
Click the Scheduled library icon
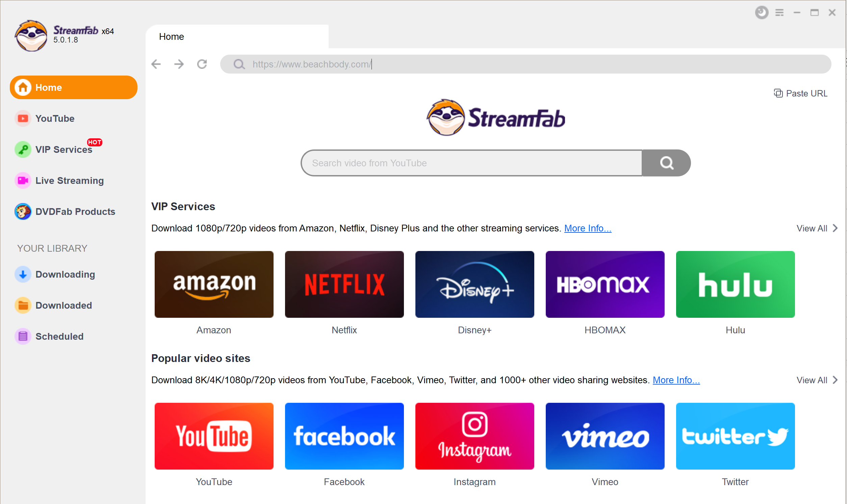coord(22,336)
